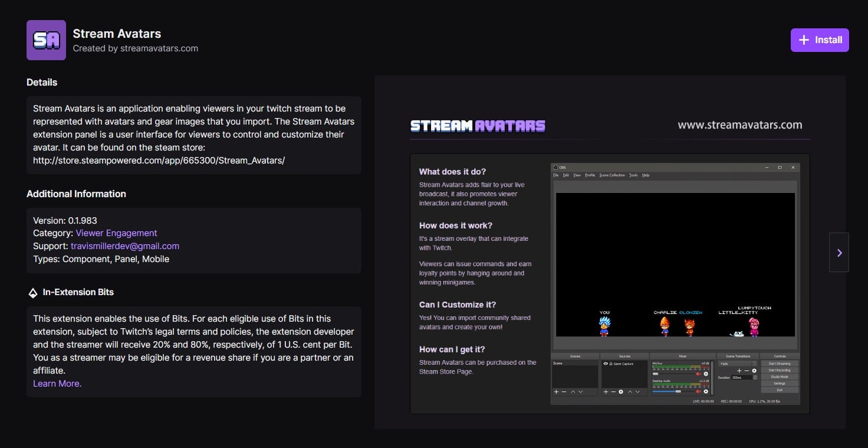Remove Game Capture using the minus icon
This screenshot has height=448, width=868.
pyautogui.click(x=613, y=391)
